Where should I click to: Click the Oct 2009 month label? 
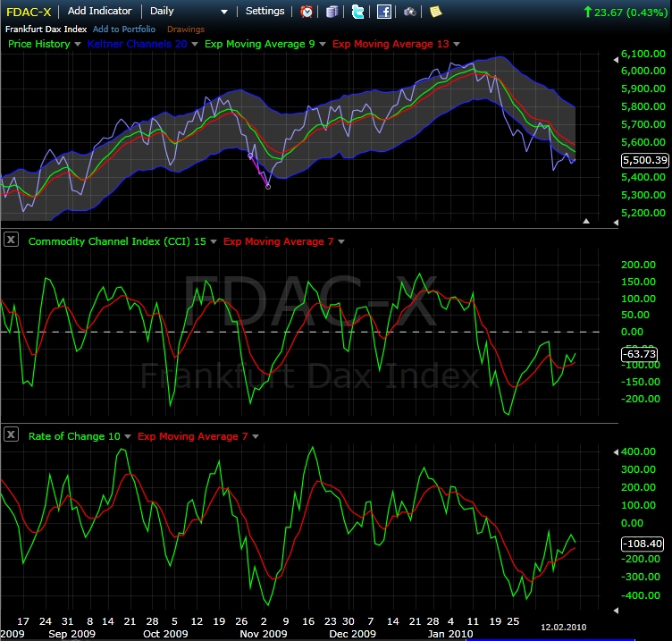tap(165, 634)
